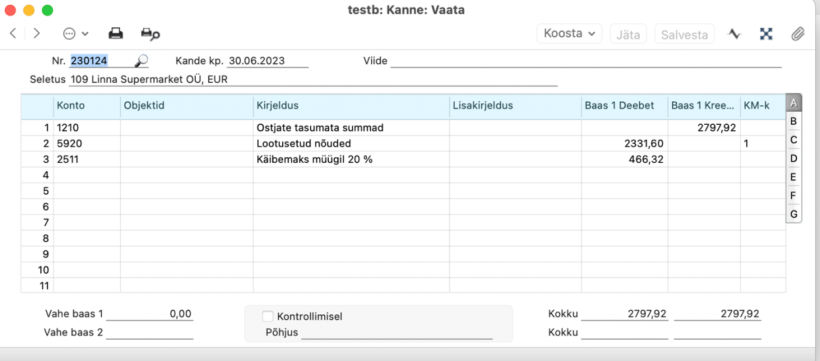Screen dimensions: 820x361
Task: Click 'Käibemaks müügil 20 %' description
Action: (x=351, y=160)
